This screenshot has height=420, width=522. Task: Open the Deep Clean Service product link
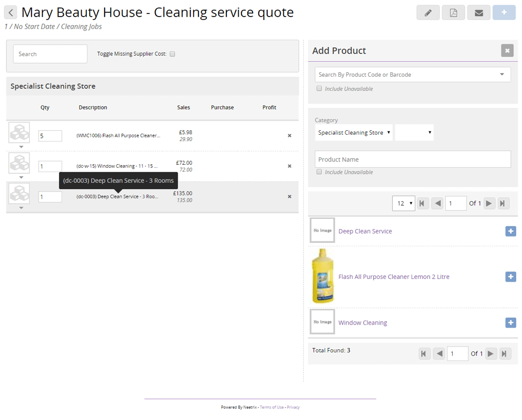pos(365,231)
